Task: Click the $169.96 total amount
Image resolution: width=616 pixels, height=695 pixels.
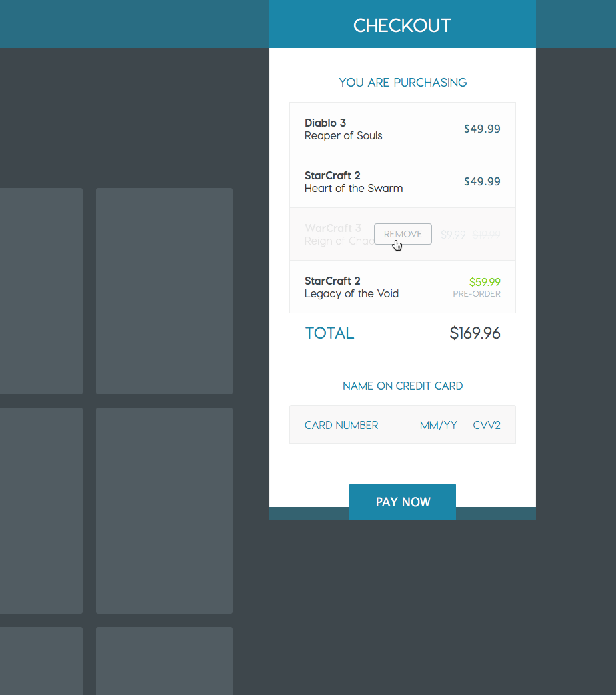Action: [475, 333]
